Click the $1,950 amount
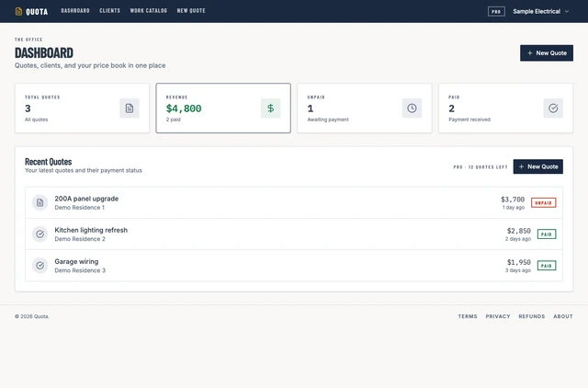This screenshot has height=388, width=588. tap(519, 262)
